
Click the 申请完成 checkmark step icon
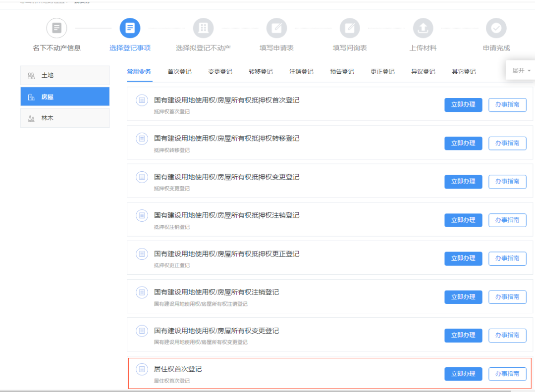[496, 28]
